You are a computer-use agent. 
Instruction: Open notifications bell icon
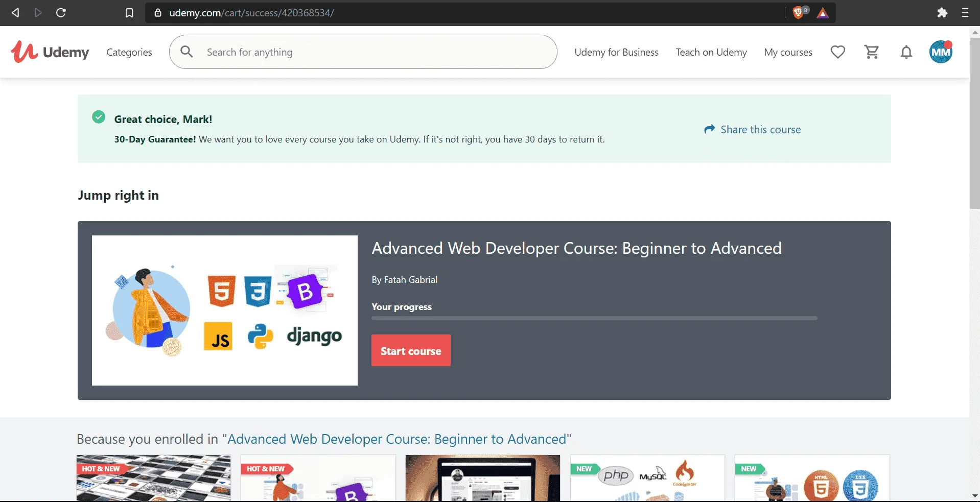906,52
